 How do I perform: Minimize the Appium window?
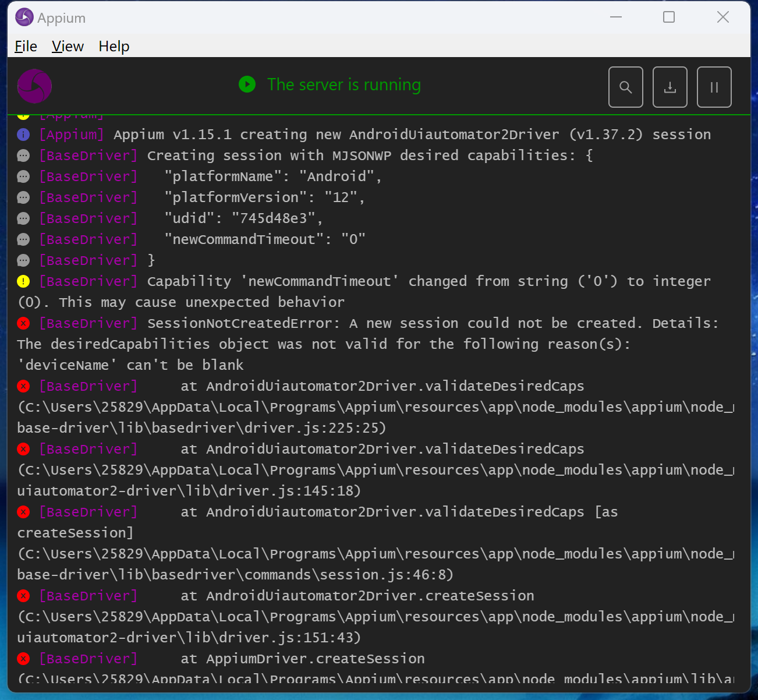click(x=616, y=17)
